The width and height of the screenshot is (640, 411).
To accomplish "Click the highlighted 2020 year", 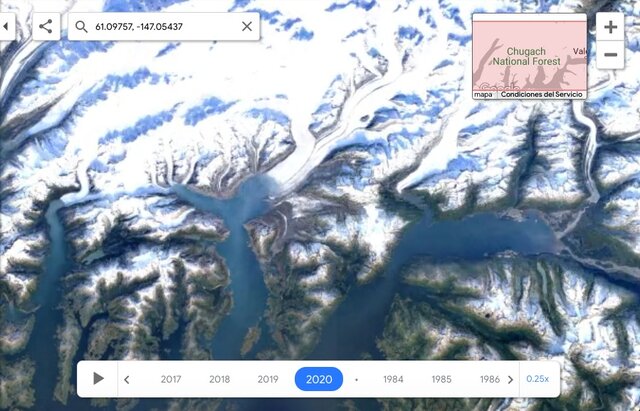I will [x=319, y=379].
